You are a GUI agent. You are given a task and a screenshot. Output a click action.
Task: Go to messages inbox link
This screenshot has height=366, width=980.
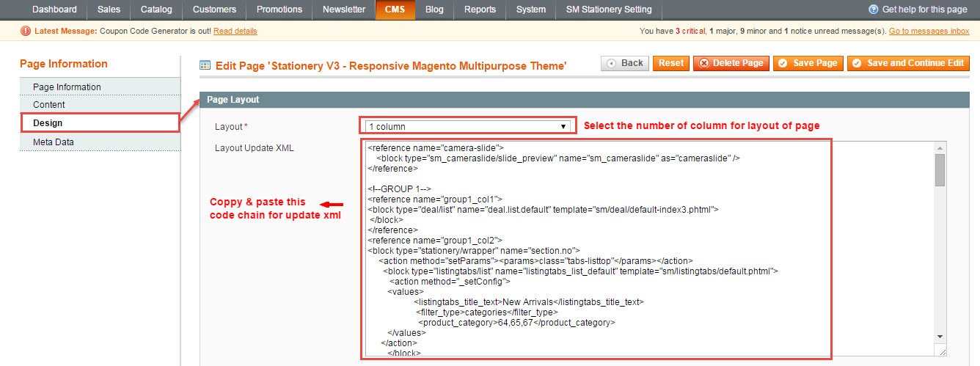(x=929, y=31)
